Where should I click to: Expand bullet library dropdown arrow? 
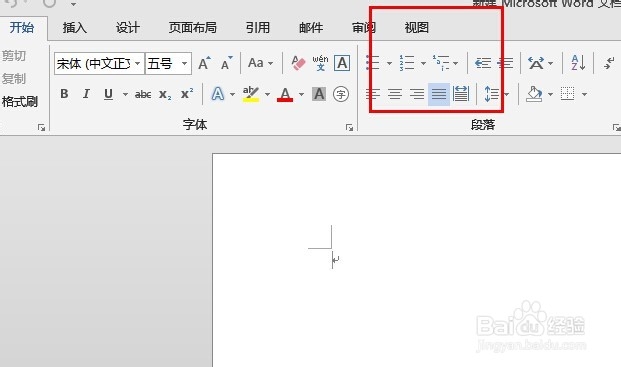[389, 63]
